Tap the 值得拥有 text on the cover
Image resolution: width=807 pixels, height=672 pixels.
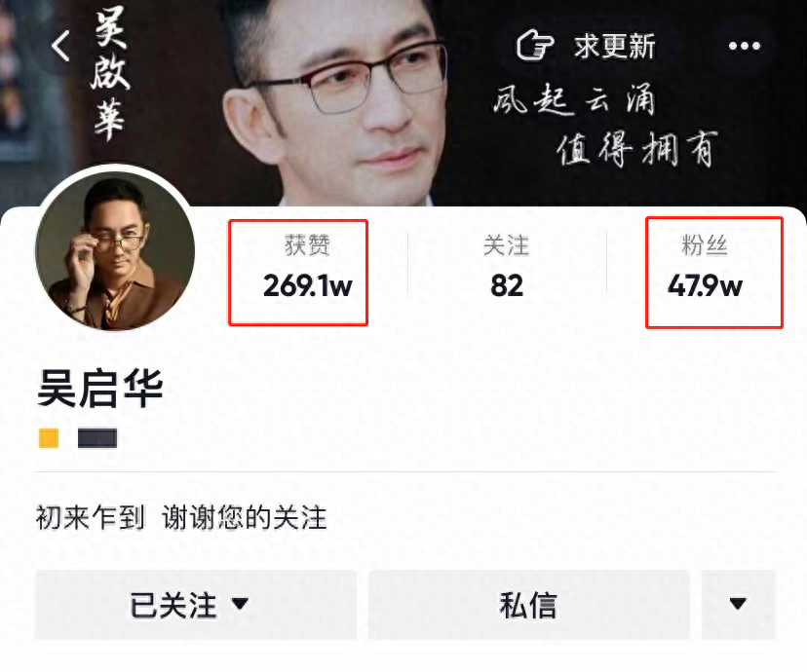[x=636, y=149]
